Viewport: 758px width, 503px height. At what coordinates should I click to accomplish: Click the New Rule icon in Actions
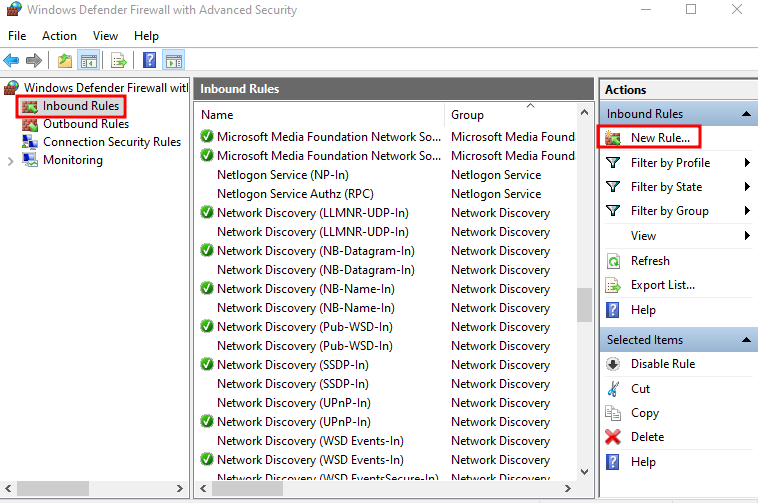coord(613,138)
